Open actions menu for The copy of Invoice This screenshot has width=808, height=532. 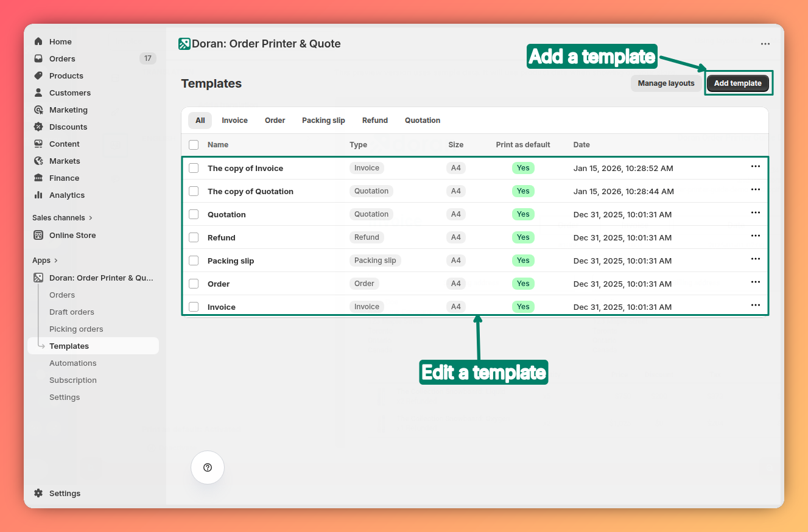pyautogui.click(x=756, y=166)
